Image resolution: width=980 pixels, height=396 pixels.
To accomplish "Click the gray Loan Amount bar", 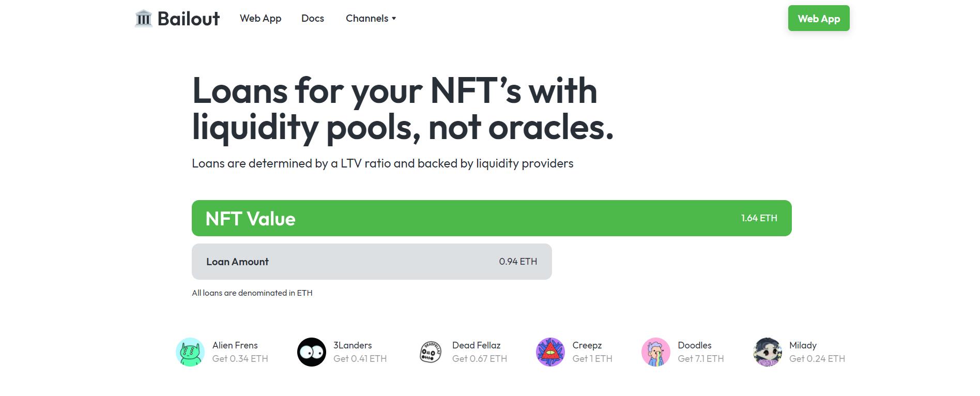I will point(372,262).
